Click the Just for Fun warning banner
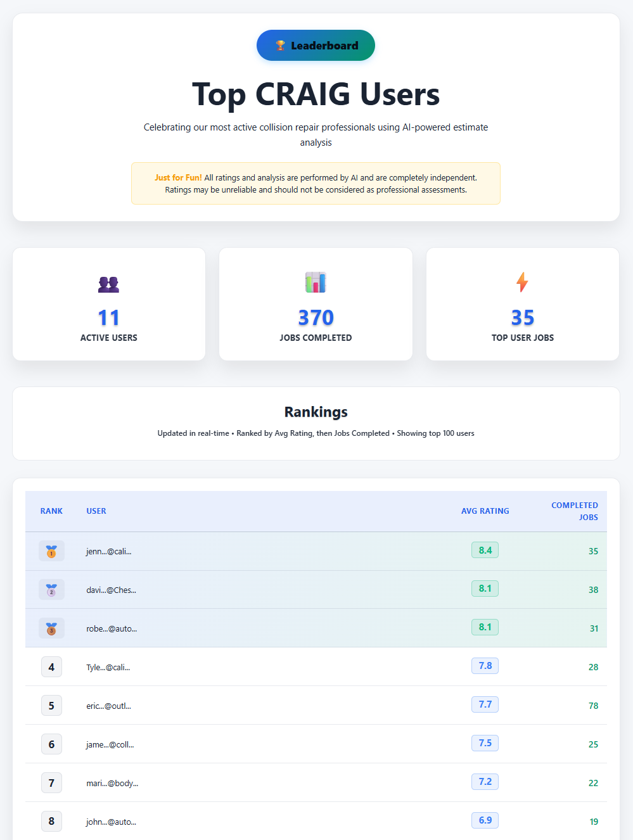The image size is (633, 840). tap(316, 184)
